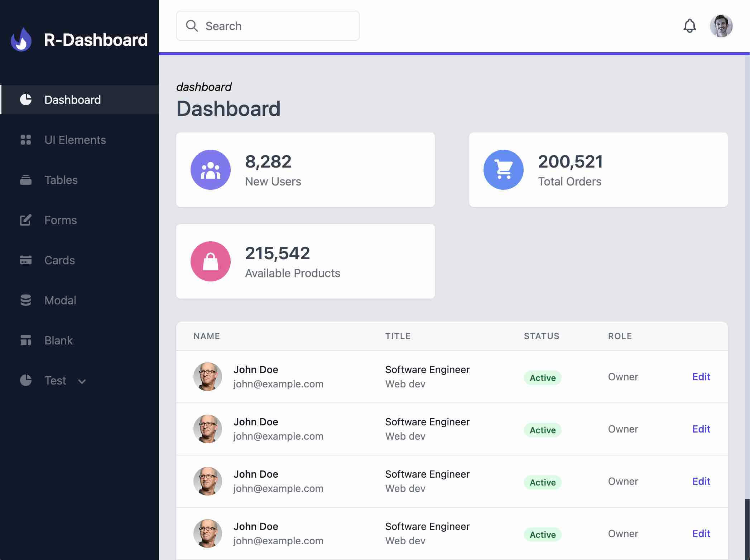The image size is (750, 560).
Task: Select the Modal stack icon
Action: [25, 300]
